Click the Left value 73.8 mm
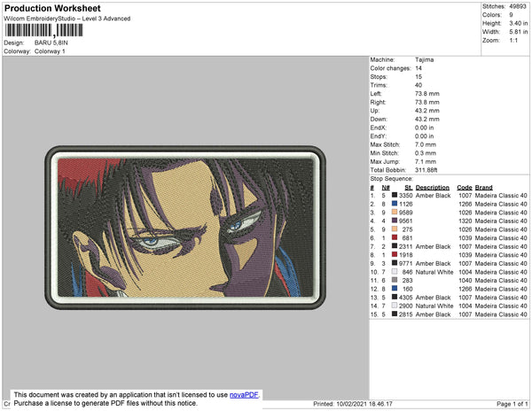 [x=427, y=94]
